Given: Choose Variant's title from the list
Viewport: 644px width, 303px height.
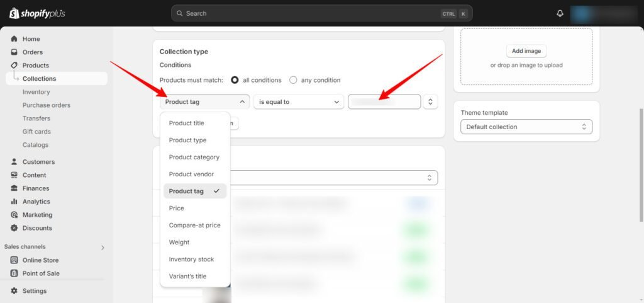Looking at the screenshot, I should click(x=195, y=277).
